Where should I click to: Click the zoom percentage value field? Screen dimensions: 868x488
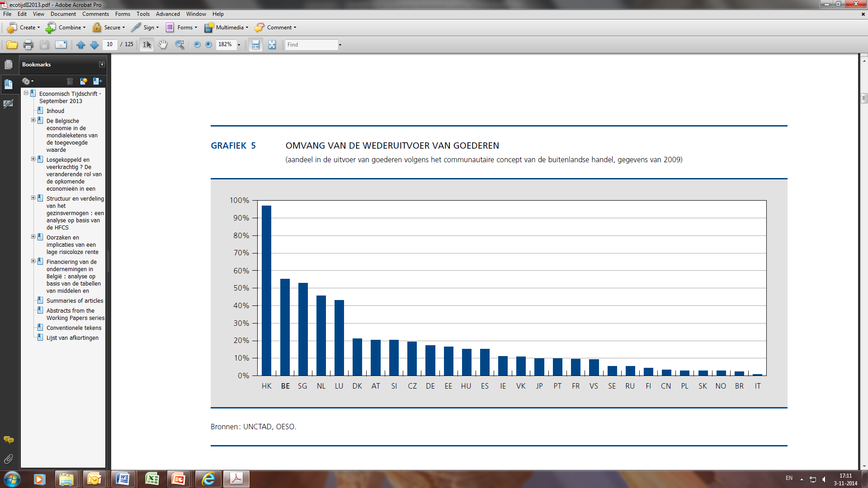point(226,45)
